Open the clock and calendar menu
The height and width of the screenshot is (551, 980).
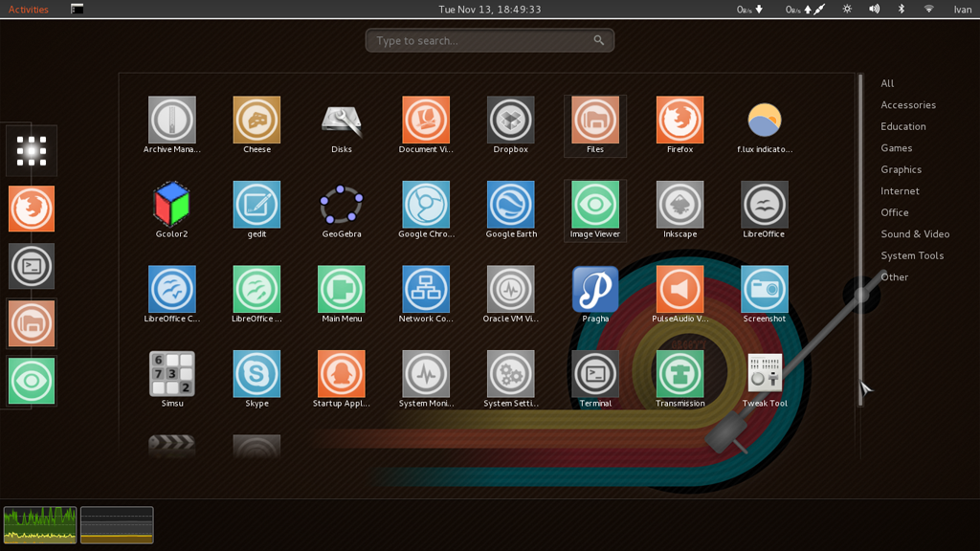coord(489,10)
